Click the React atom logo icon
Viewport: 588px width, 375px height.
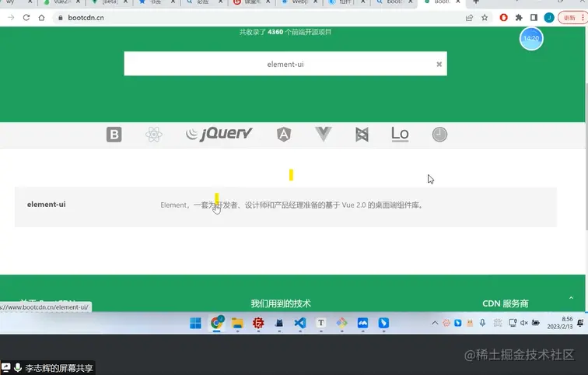click(154, 135)
